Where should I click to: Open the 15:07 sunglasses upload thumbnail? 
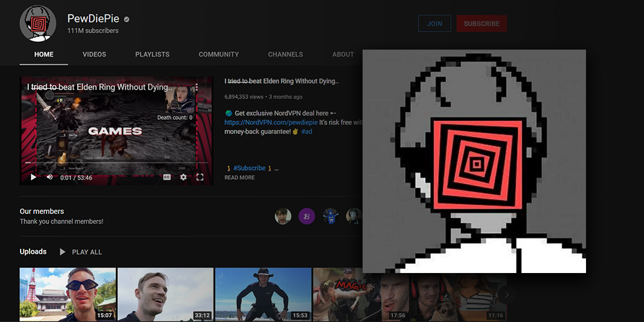tap(68, 294)
